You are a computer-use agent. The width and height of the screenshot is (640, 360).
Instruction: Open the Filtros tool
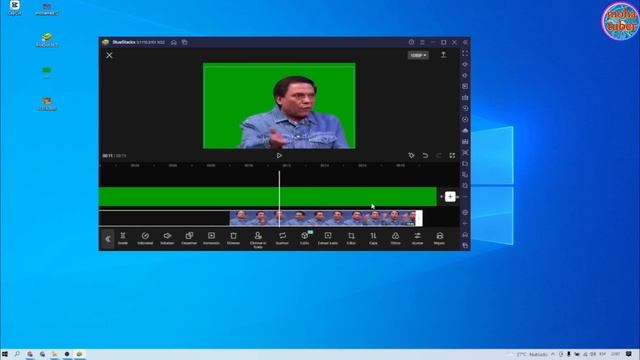point(396,238)
